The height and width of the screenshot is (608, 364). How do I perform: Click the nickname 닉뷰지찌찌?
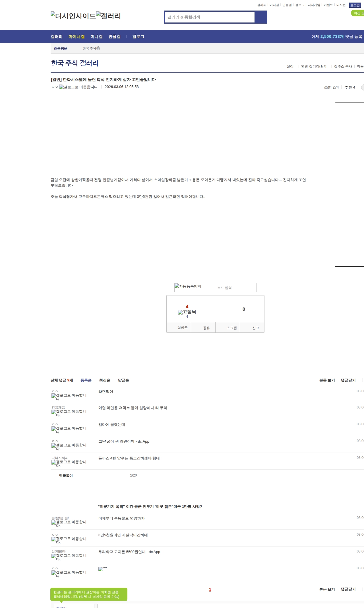60,458
